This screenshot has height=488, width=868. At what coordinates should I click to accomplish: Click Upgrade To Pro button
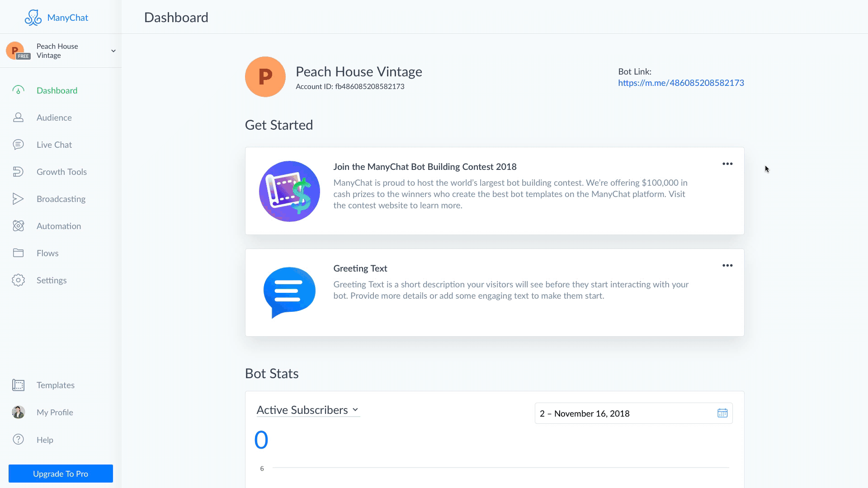(61, 474)
